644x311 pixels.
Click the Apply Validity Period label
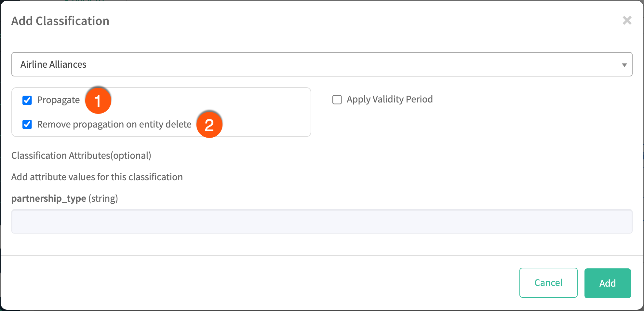click(389, 99)
